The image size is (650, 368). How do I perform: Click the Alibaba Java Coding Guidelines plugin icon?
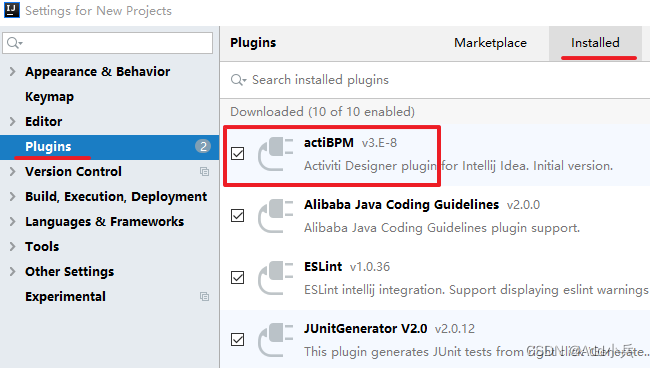click(275, 216)
